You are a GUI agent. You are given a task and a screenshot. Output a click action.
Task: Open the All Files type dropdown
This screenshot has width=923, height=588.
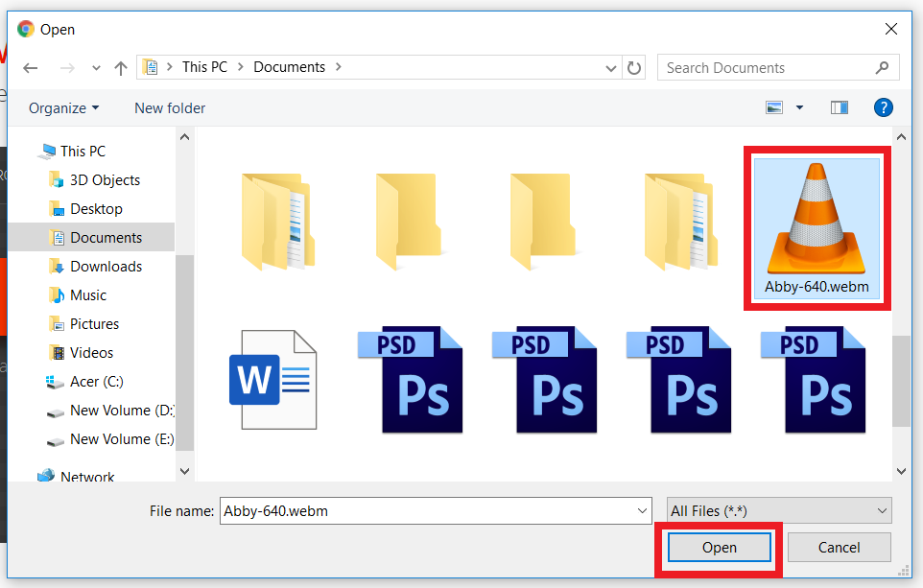pyautogui.click(x=778, y=511)
